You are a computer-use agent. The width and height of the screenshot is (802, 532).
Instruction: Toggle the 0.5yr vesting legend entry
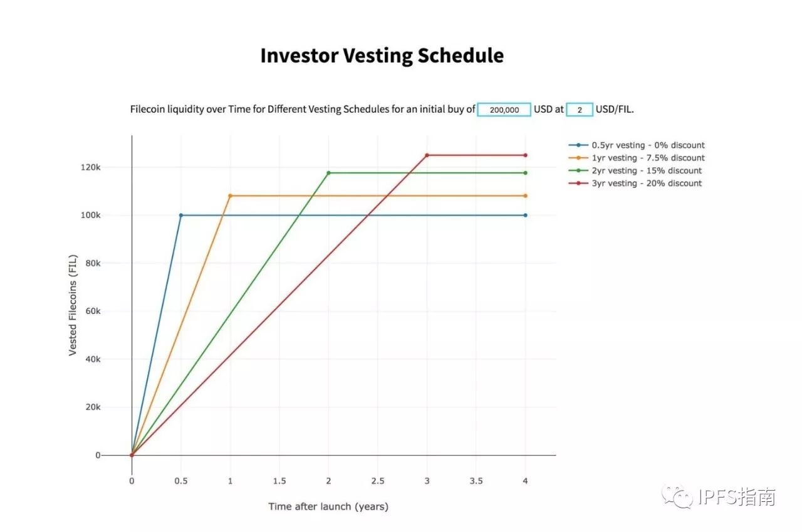click(637, 145)
